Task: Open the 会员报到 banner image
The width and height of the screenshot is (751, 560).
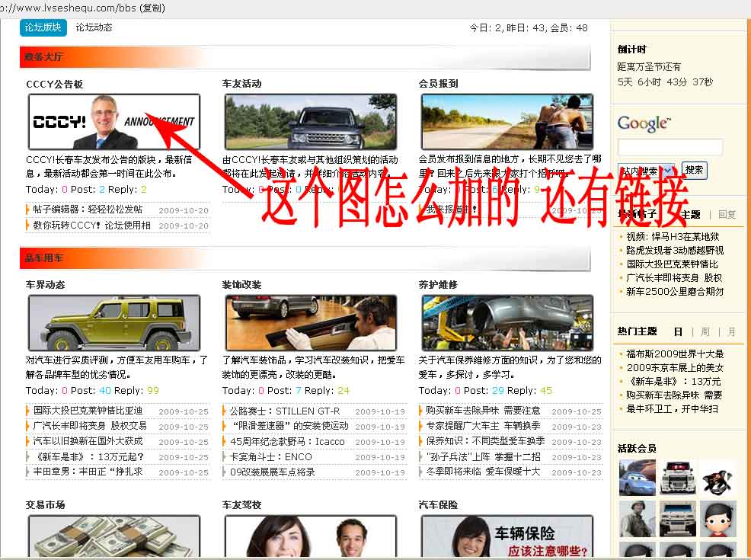Action: point(507,122)
